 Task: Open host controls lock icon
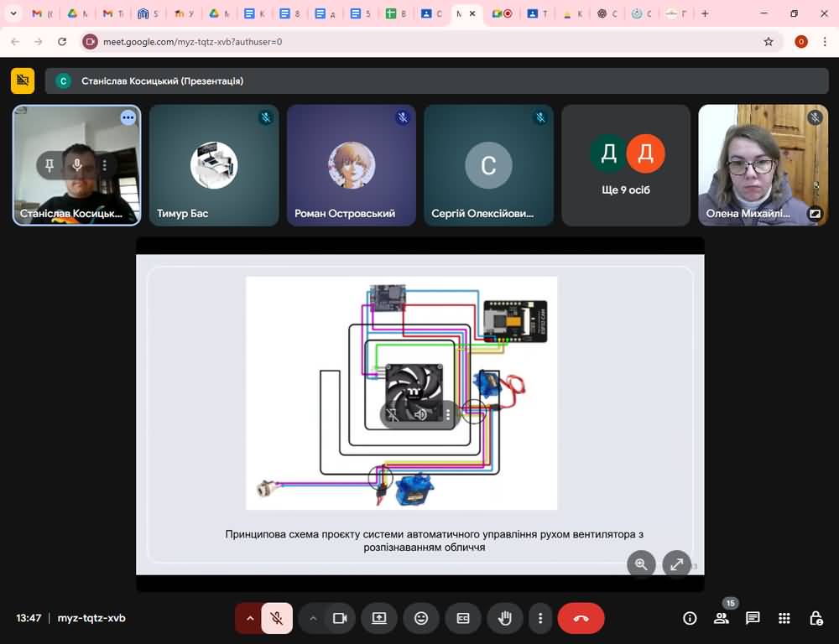point(816,618)
